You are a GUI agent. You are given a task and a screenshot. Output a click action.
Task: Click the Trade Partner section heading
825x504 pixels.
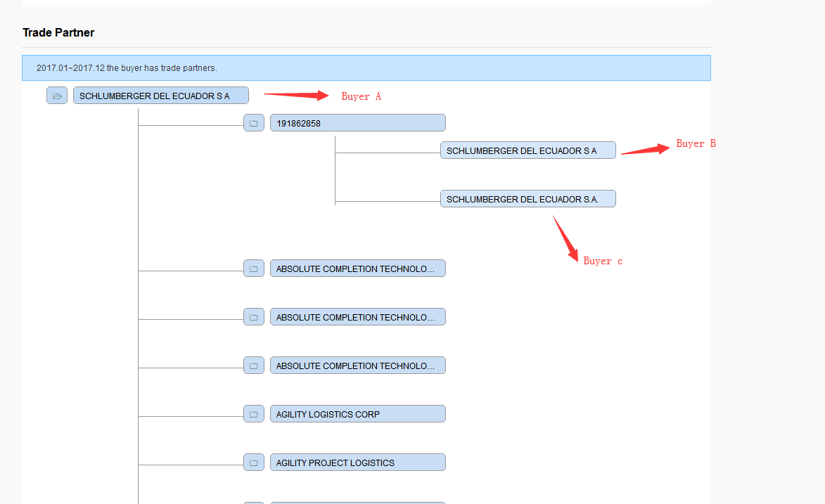pyautogui.click(x=58, y=32)
